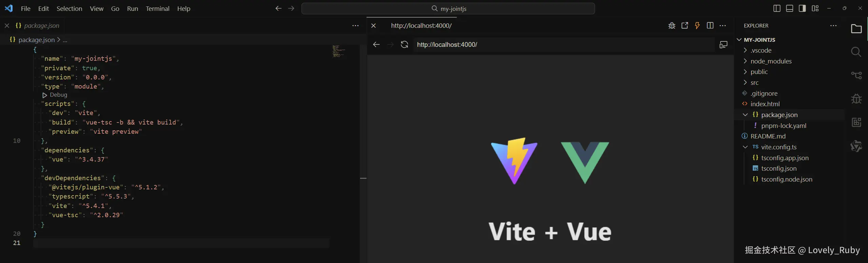Click the my-jointjs command center search box
Image resolution: width=868 pixels, height=263 pixels.
click(448, 8)
